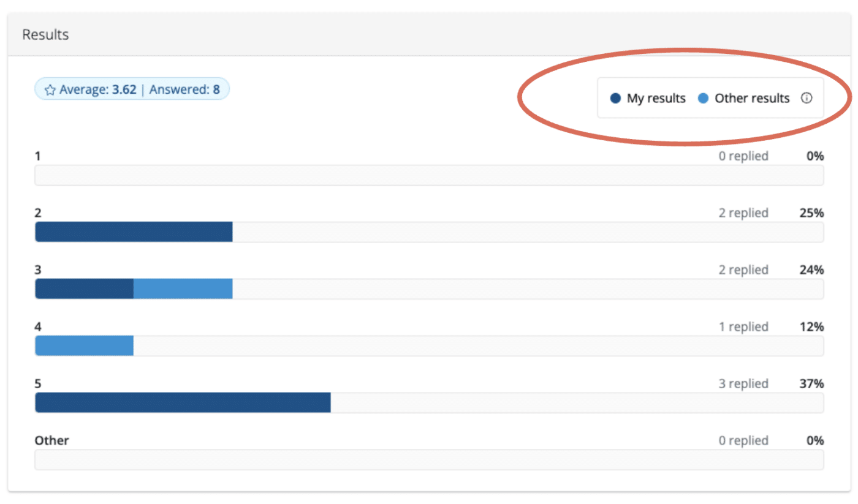This screenshot has height=504, width=858.
Task: Toggle the info indicator next to Other results
Action: click(x=807, y=98)
